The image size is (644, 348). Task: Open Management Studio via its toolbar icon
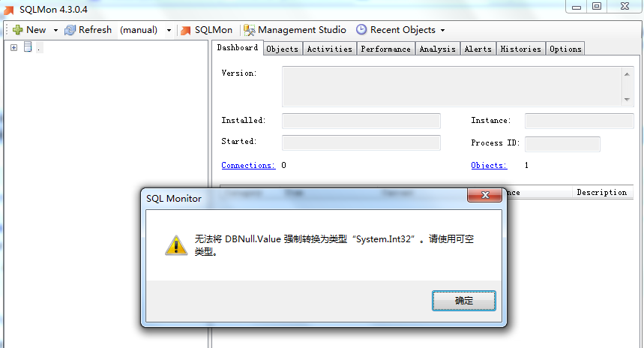tap(250, 30)
